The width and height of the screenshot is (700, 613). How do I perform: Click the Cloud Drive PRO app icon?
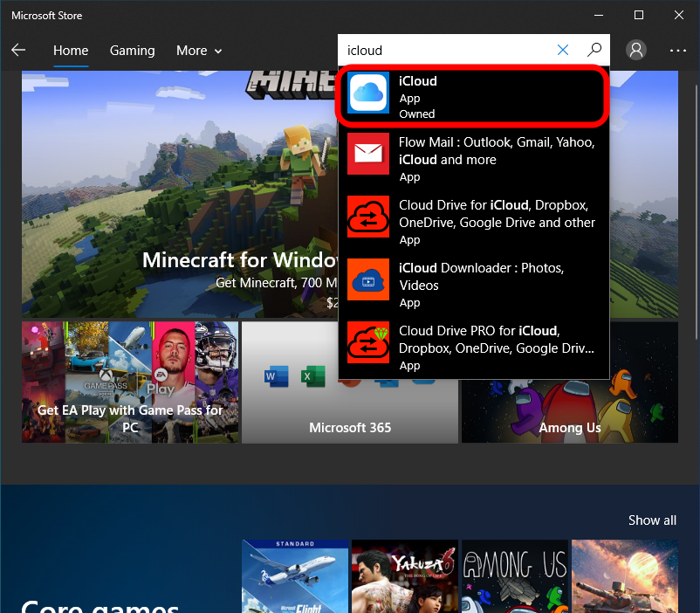[368, 342]
